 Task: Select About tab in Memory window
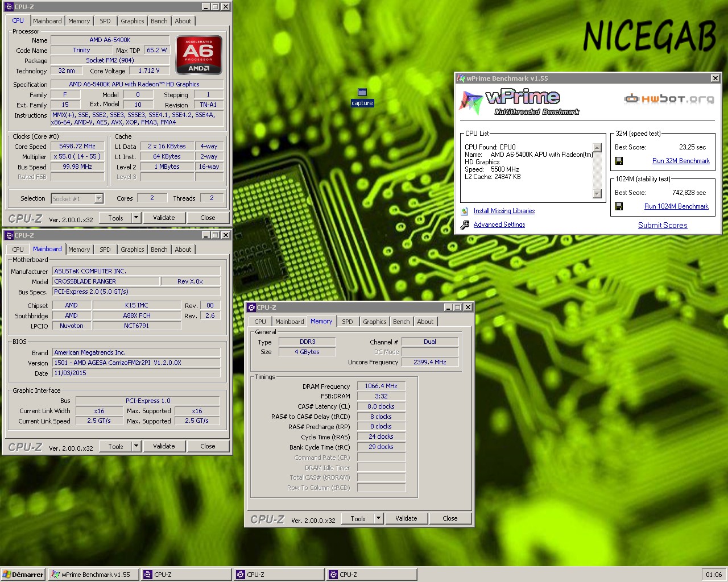tap(425, 322)
